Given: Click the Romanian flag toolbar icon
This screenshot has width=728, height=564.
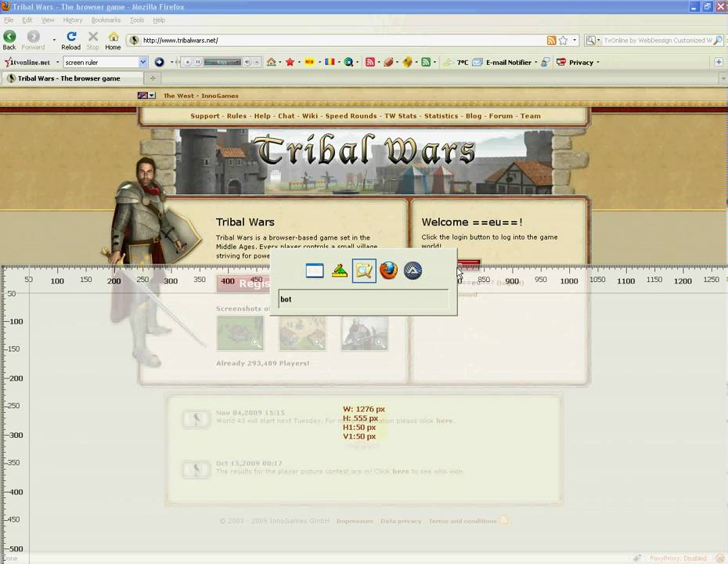Looking at the screenshot, I should pyautogui.click(x=330, y=62).
